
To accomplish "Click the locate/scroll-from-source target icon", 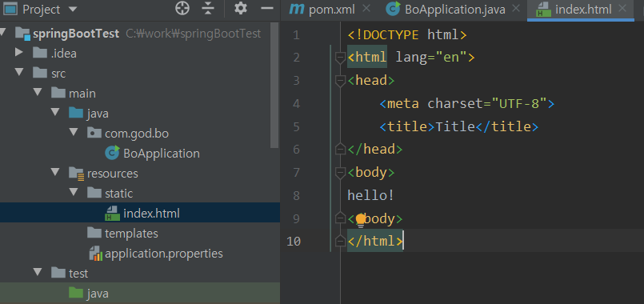I will click(x=182, y=8).
